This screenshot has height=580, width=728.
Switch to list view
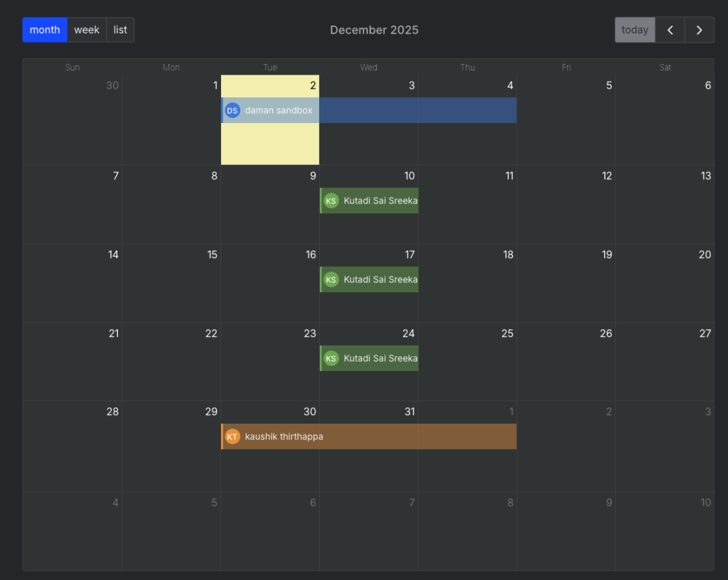[x=120, y=30]
